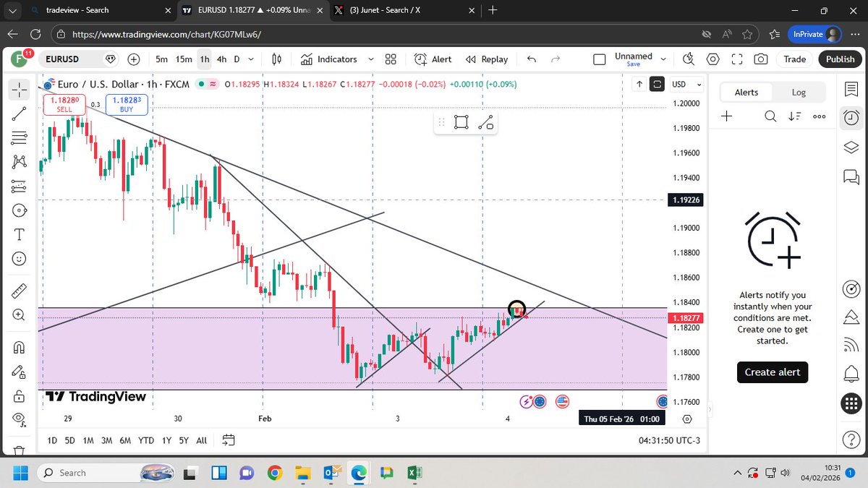This screenshot has width=868, height=488.
Task: Save the Unnamed chart layout
Action: 634,64
